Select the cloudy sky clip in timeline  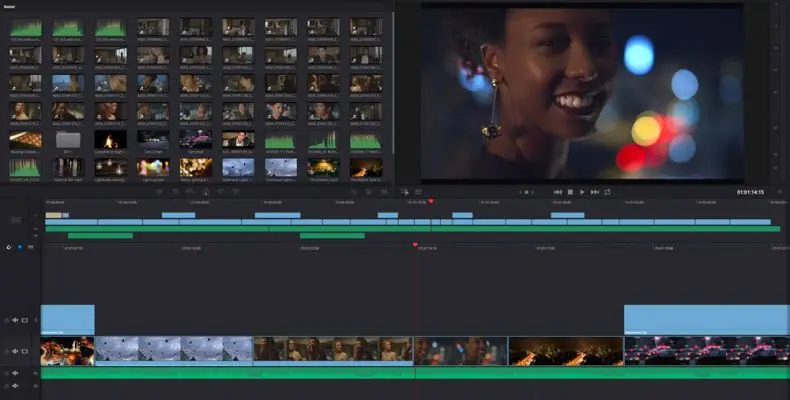click(174, 351)
